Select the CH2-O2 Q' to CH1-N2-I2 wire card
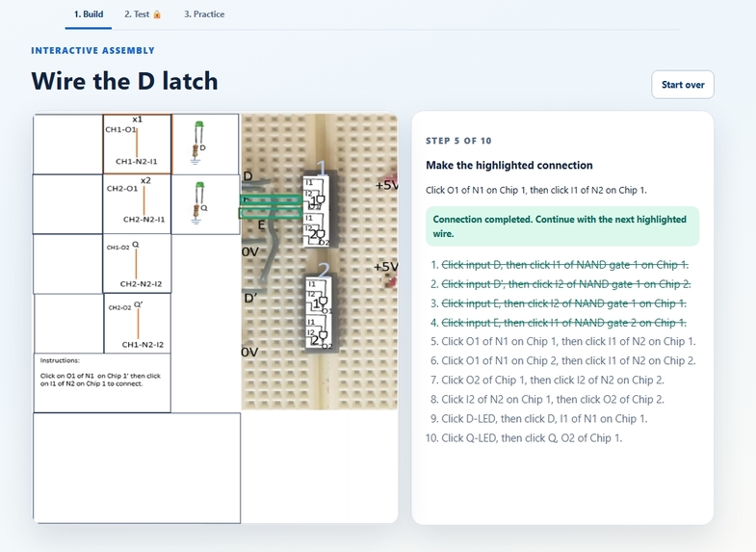This screenshot has height=552, width=756. [138, 324]
